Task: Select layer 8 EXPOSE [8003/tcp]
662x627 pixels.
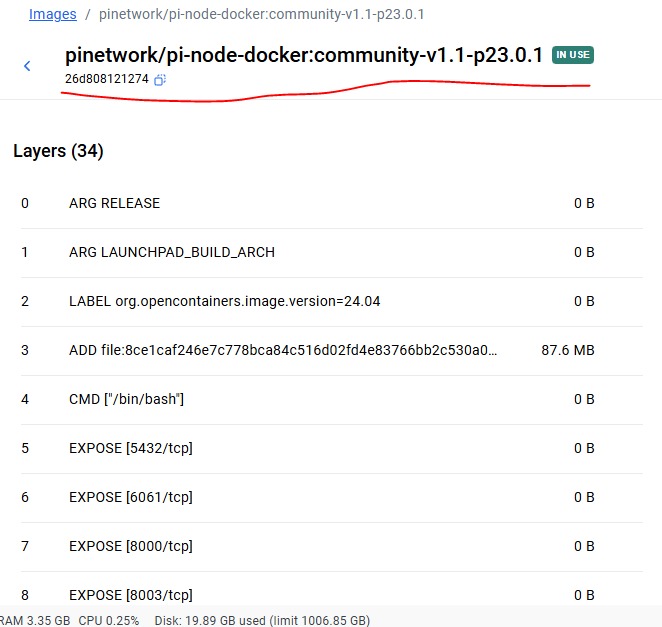Action: coord(331,591)
